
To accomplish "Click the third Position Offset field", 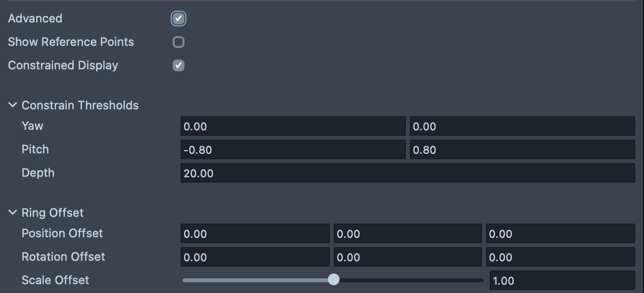I will tap(560, 234).
